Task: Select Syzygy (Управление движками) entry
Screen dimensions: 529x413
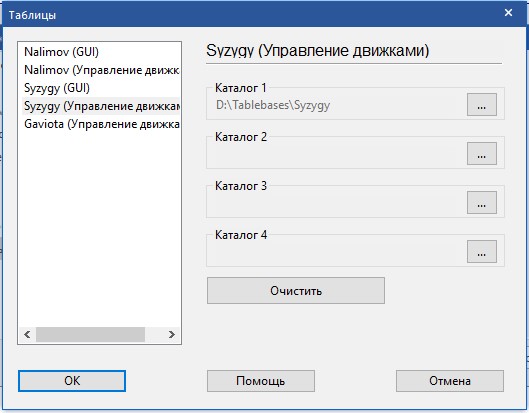Action: click(101, 106)
